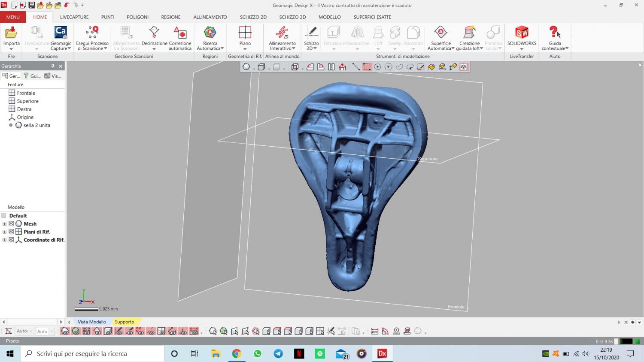Viewport: 644px width, 362px height.
Task: Expand Coordinate di Rif. node
Action: coord(4,240)
